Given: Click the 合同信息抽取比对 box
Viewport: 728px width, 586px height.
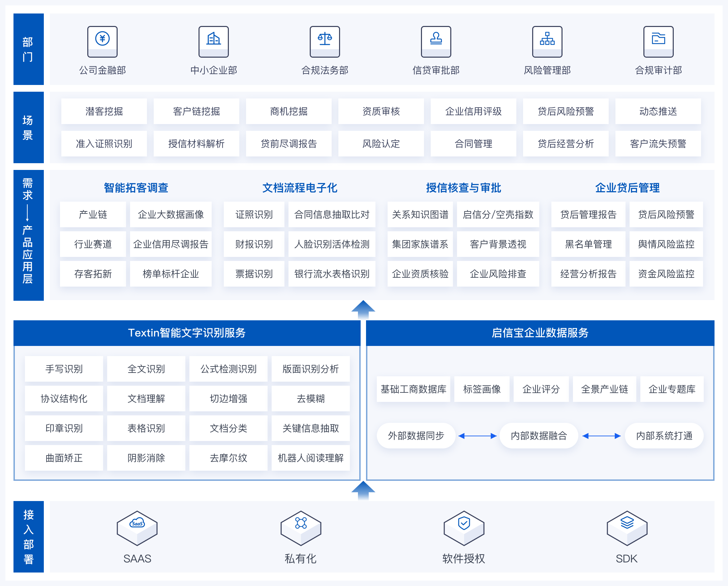Looking at the screenshot, I should pos(332,214).
